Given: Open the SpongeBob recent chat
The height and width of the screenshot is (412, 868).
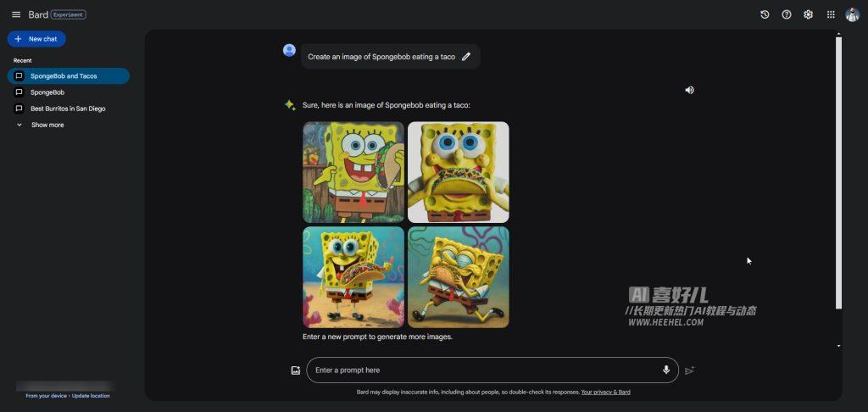Looking at the screenshot, I should click(x=47, y=92).
